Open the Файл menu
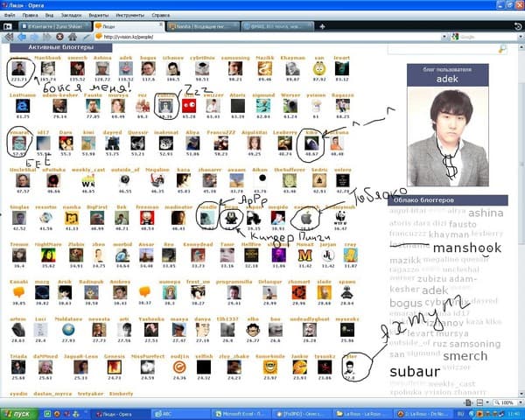This screenshot has height=420, width=525. (x=10, y=15)
